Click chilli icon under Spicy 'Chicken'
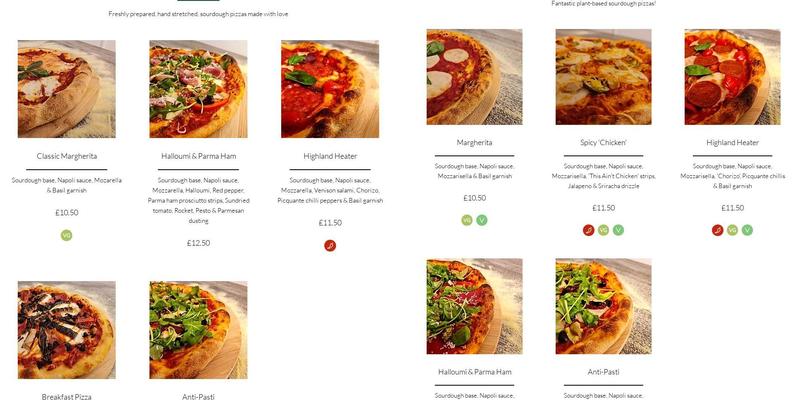Image resolution: width=800 pixels, height=400 pixels. pyautogui.click(x=589, y=230)
